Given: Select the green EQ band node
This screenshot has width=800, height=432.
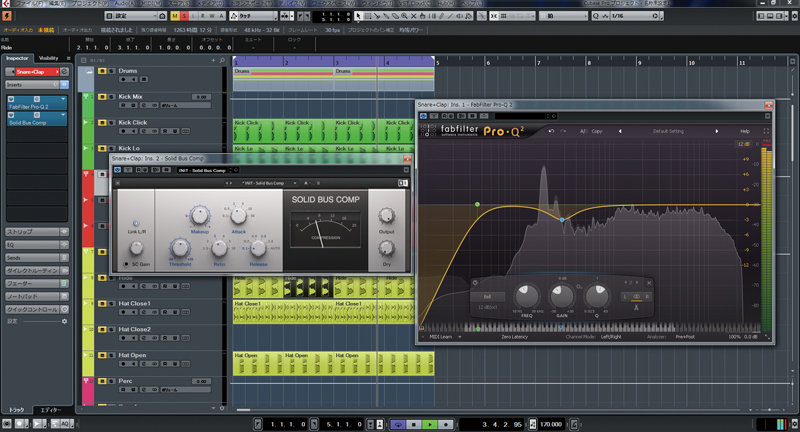Looking at the screenshot, I should pyautogui.click(x=477, y=204).
